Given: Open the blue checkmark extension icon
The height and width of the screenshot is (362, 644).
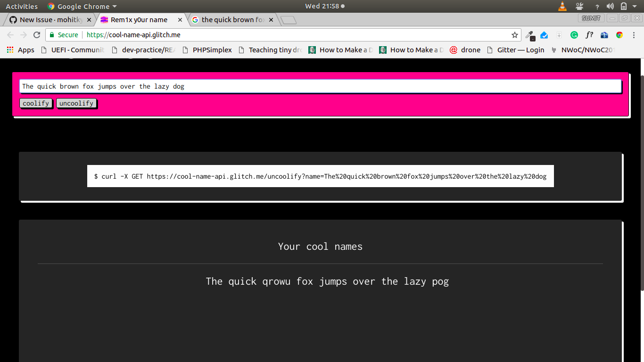Looking at the screenshot, I should [544, 35].
